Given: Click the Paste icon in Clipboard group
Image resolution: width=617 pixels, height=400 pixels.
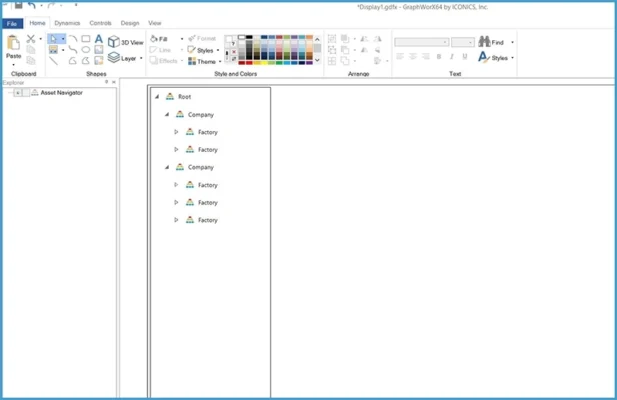Looking at the screenshot, I should pos(13,43).
